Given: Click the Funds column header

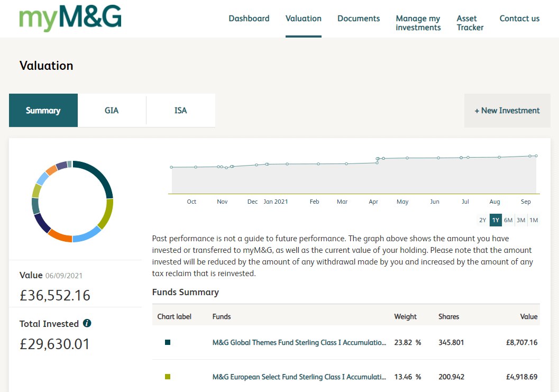Looking at the screenshot, I should (222, 316).
